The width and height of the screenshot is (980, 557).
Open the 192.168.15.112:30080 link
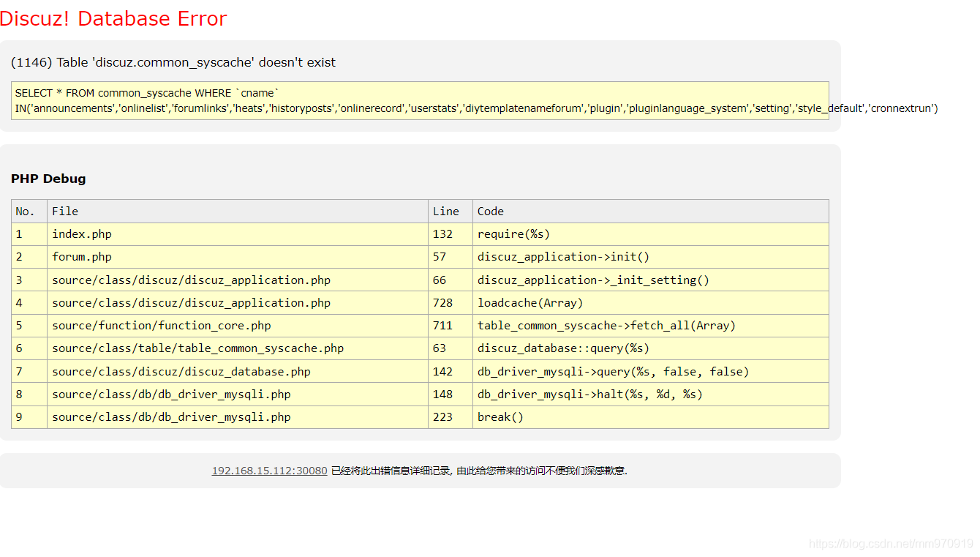[x=269, y=471]
